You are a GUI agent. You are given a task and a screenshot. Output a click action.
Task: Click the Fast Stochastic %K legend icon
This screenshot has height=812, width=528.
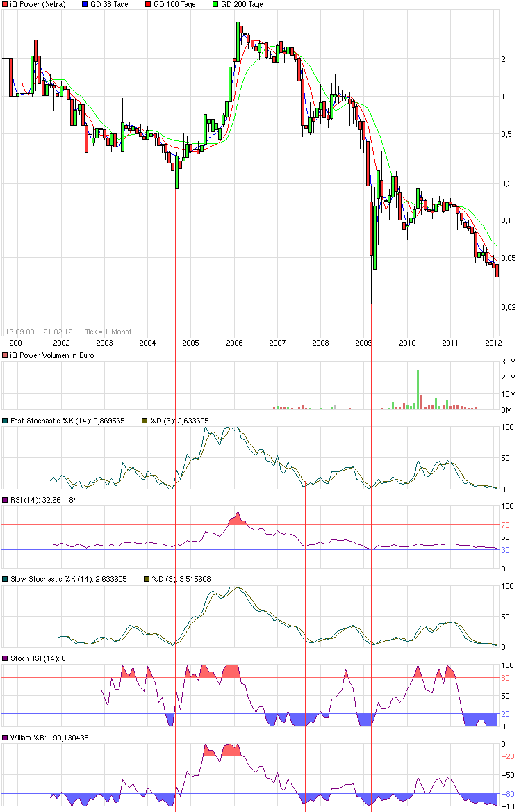point(6,421)
